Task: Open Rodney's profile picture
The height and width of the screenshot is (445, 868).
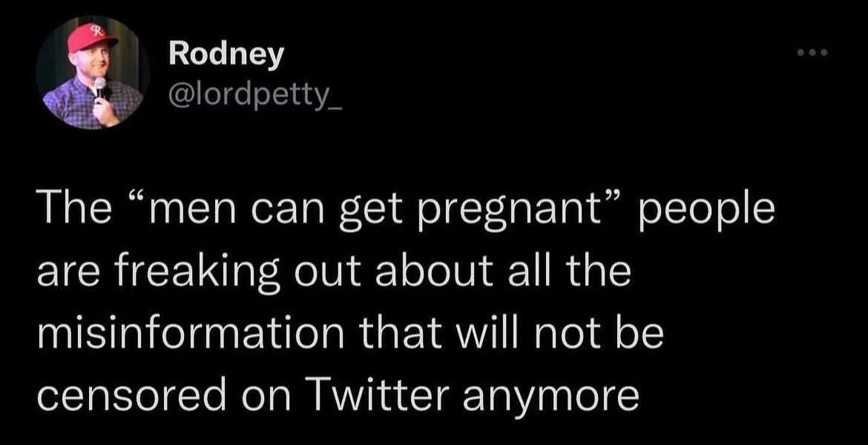Action: coord(93,73)
